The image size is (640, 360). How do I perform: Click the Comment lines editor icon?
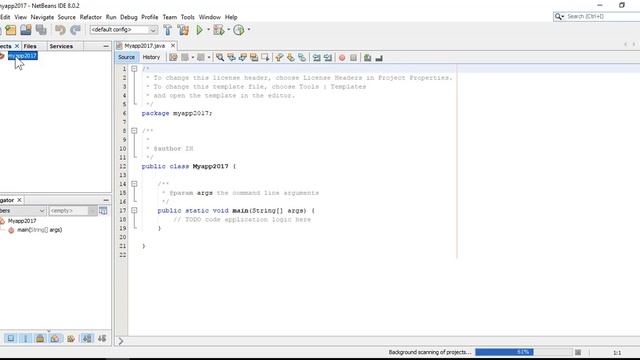(x=367, y=58)
